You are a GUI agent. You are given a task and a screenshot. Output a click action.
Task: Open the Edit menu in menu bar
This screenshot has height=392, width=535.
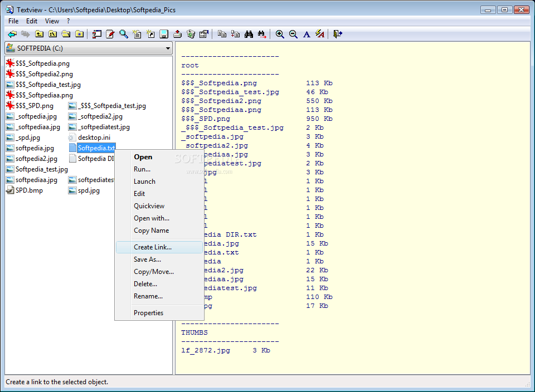click(32, 21)
